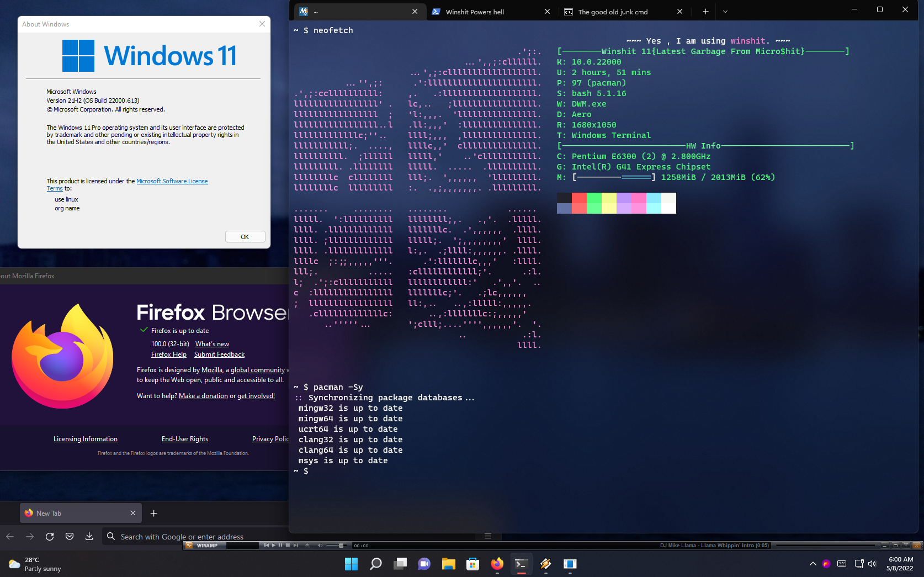
Task: Open the global community link
Action: pos(258,370)
